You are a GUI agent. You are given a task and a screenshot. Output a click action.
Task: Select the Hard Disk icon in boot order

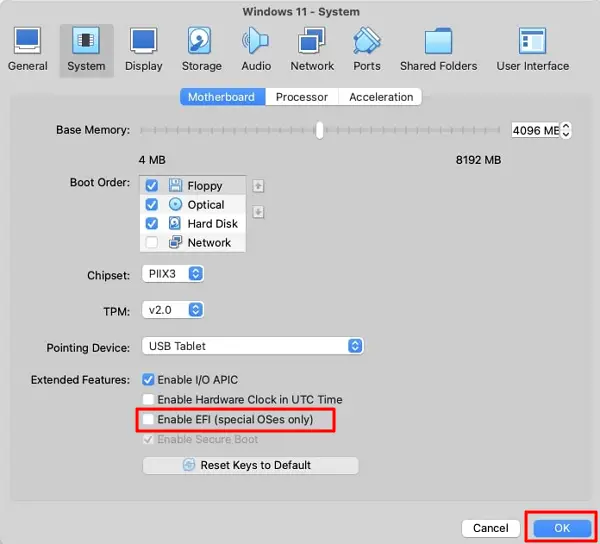tap(175, 223)
